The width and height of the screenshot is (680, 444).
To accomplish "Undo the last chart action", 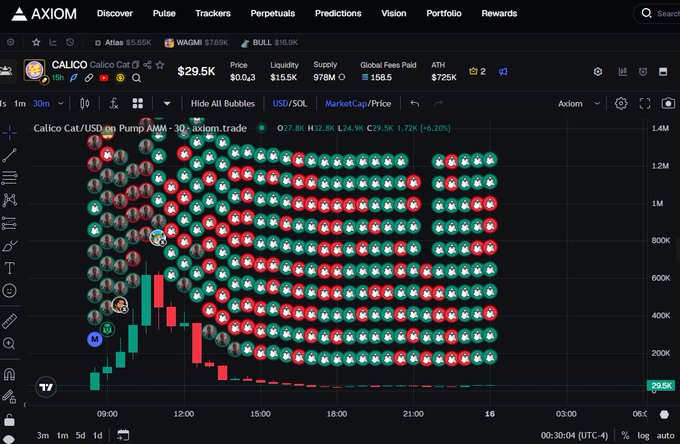I will point(415,104).
